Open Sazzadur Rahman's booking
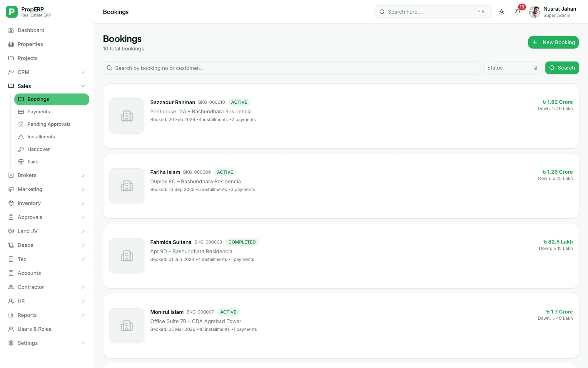Image resolution: width=588 pixels, height=368 pixels. coord(341,116)
